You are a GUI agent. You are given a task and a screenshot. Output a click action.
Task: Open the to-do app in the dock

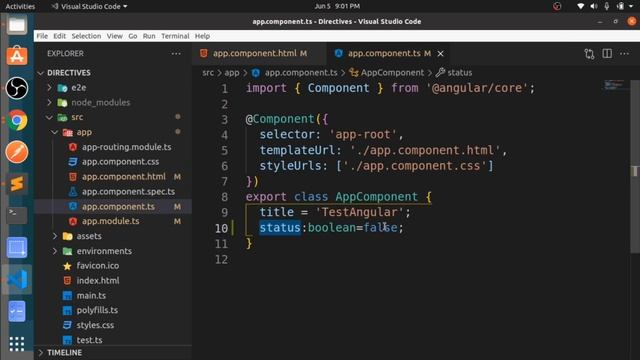click(x=17, y=311)
